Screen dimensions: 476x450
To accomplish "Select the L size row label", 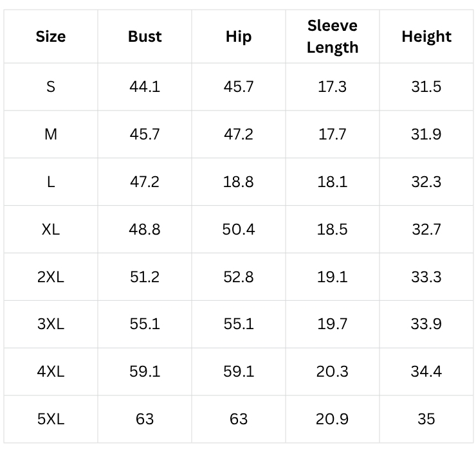I will 51,182.
